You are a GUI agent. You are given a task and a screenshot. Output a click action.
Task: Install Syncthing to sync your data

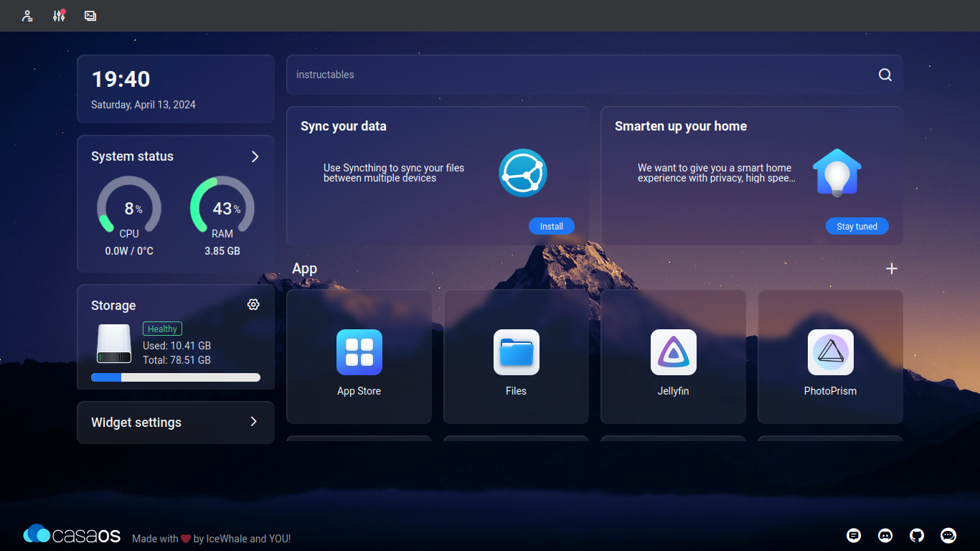coord(551,226)
